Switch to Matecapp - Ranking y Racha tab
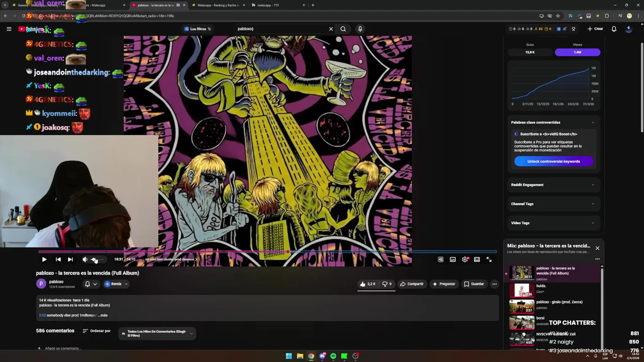 click(218, 5)
